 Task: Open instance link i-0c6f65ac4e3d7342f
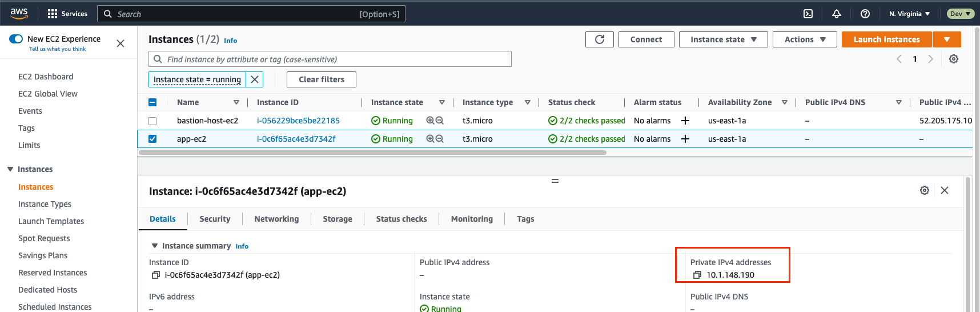[296, 139]
